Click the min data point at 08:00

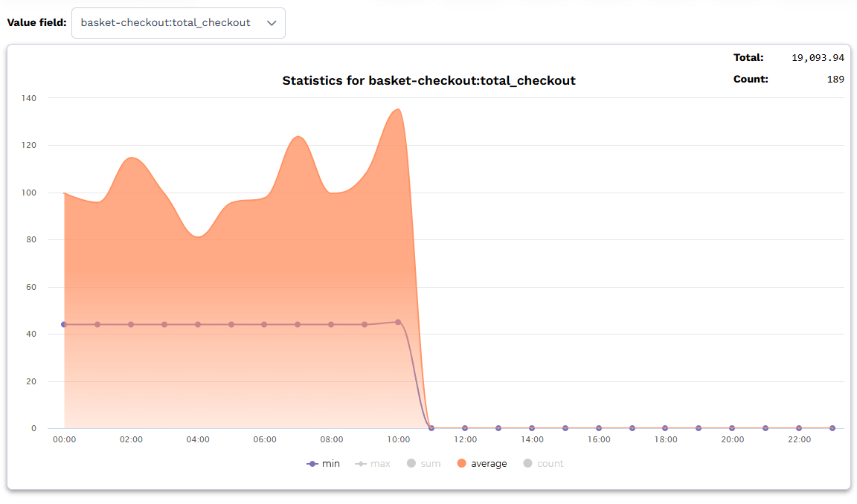(331, 324)
